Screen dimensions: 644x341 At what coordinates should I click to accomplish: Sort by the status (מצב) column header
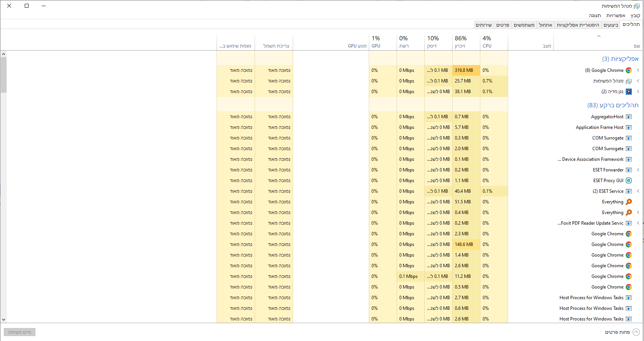[531, 42]
